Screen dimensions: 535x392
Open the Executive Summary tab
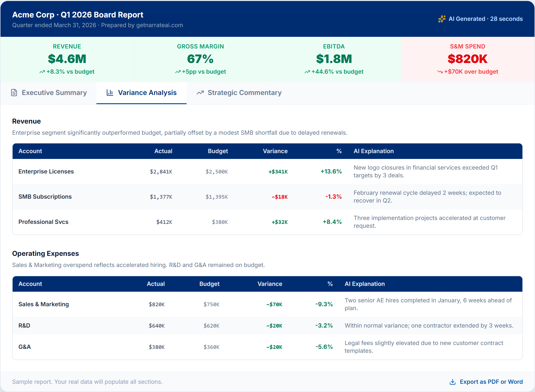[49, 93]
